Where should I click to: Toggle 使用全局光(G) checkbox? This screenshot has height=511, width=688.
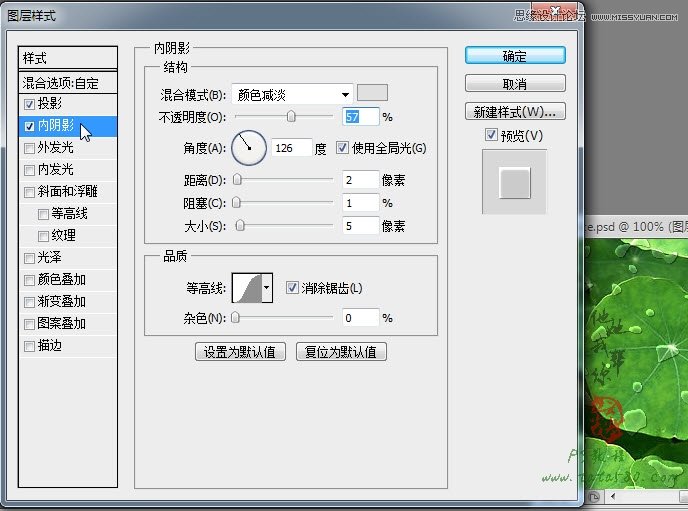point(342,148)
